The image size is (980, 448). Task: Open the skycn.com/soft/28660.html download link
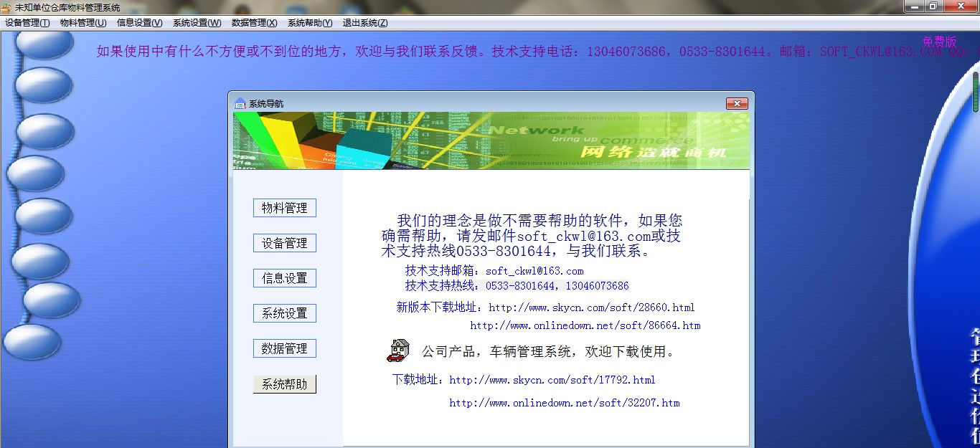click(591, 308)
